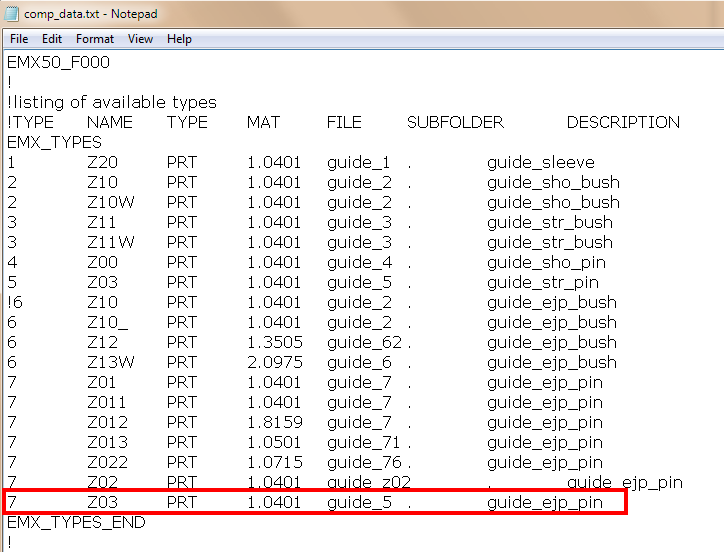Open the File menu
724x552 pixels.
click(19, 39)
